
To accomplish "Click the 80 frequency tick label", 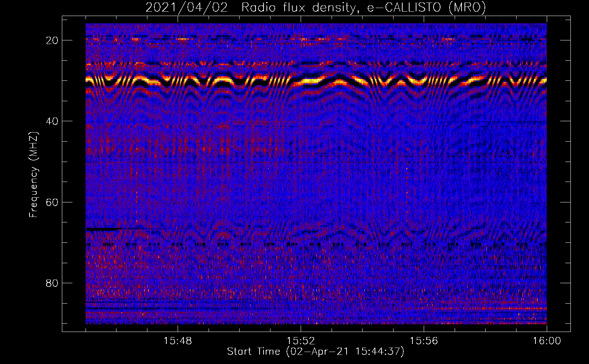I will [52, 283].
